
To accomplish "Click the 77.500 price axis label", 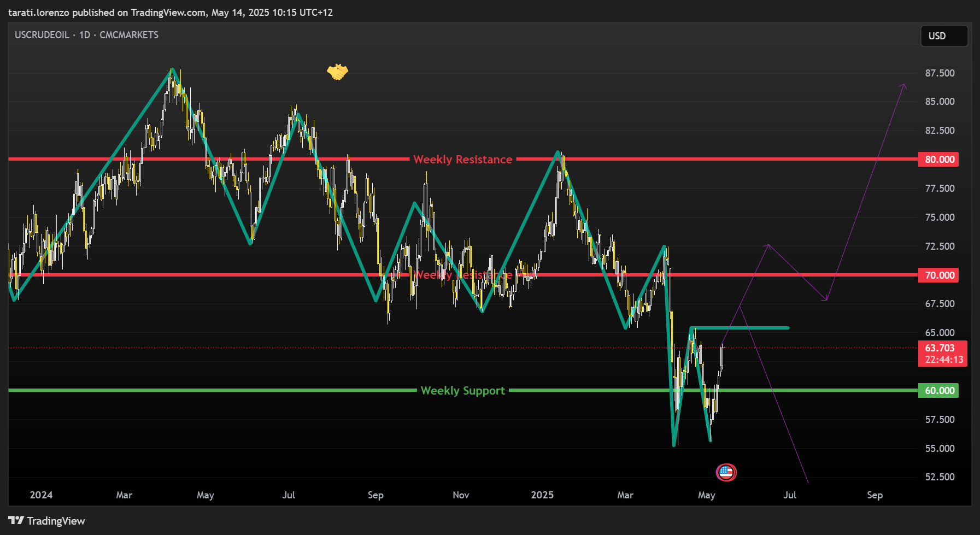I will click(940, 189).
